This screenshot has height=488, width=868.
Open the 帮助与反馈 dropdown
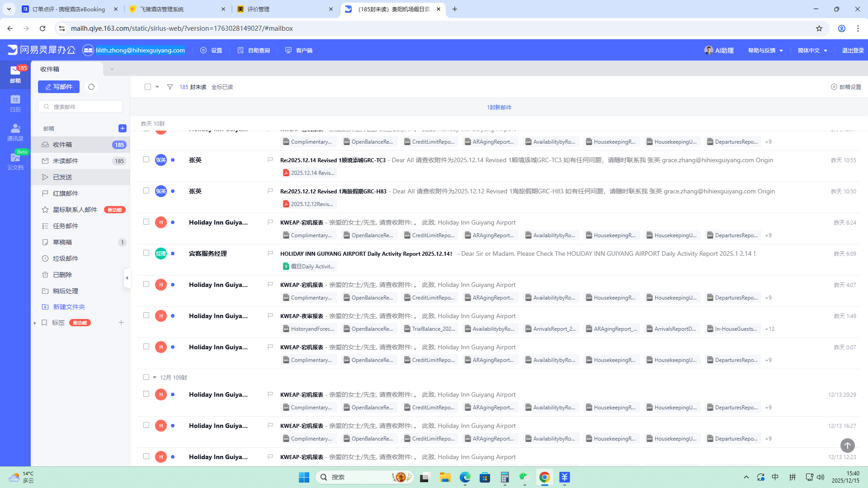(x=765, y=50)
